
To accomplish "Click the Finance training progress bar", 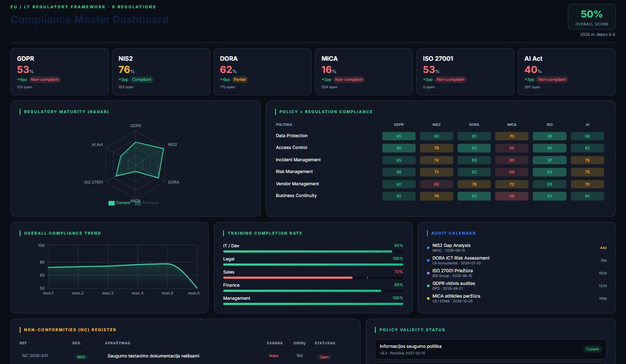I will [x=313, y=291].
